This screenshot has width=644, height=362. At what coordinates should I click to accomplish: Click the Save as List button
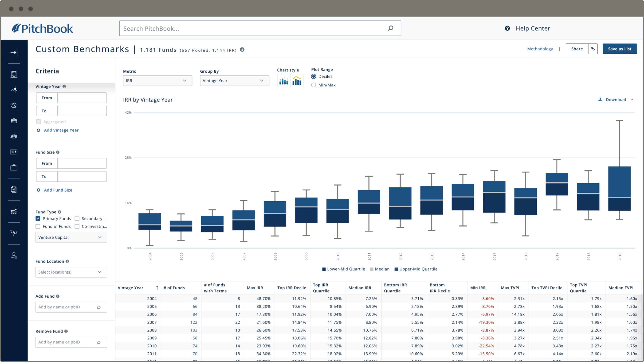coord(619,49)
